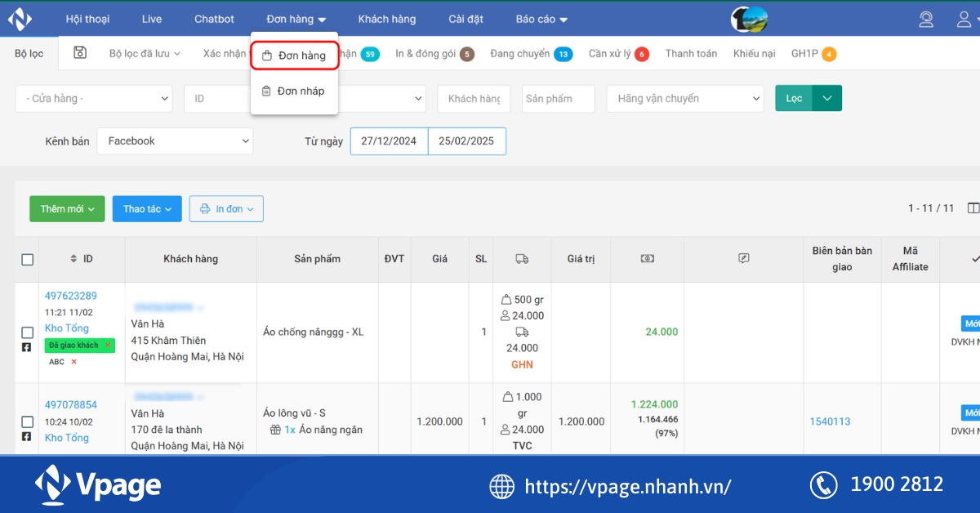
Task: Select the header checkbox to pick all orders
Action: (x=27, y=259)
